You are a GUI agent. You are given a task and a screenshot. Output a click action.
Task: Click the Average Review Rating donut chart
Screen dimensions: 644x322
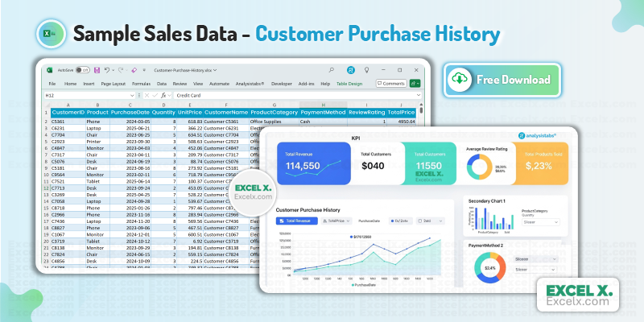pyautogui.click(x=479, y=167)
